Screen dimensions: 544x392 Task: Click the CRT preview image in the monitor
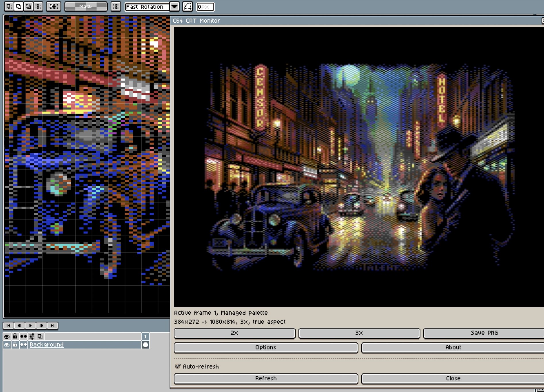tap(359, 167)
